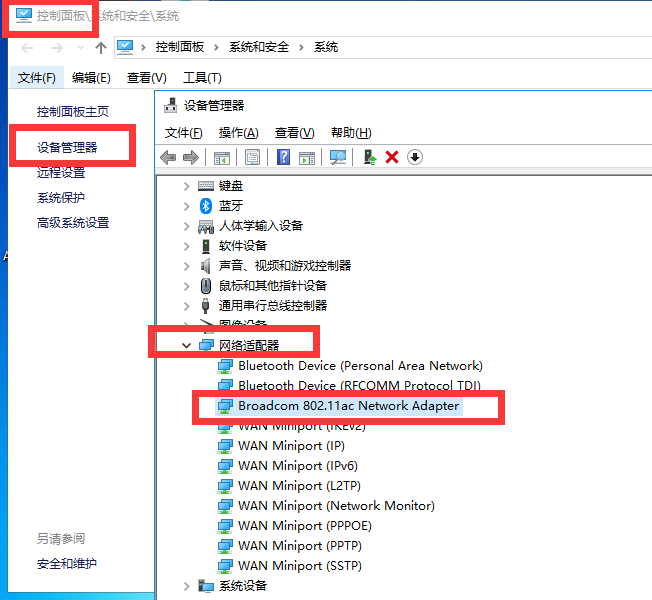652x600 pixels.
Task: Click 系统 in the address breadcrumb
Action: (326, 47)
